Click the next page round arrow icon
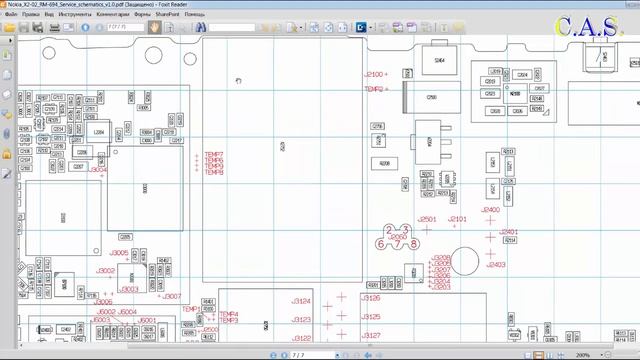Viewport: 640px width, 360px height. click(99, 27)
